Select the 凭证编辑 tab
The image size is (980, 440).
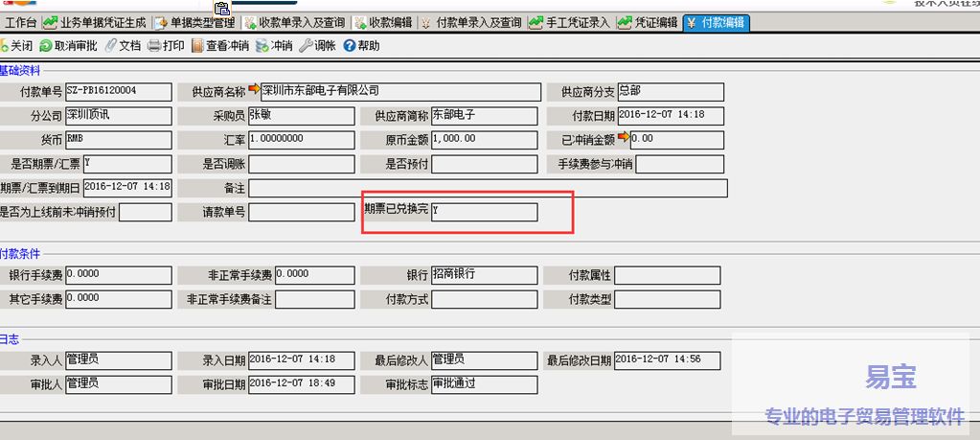coord(648,22)
